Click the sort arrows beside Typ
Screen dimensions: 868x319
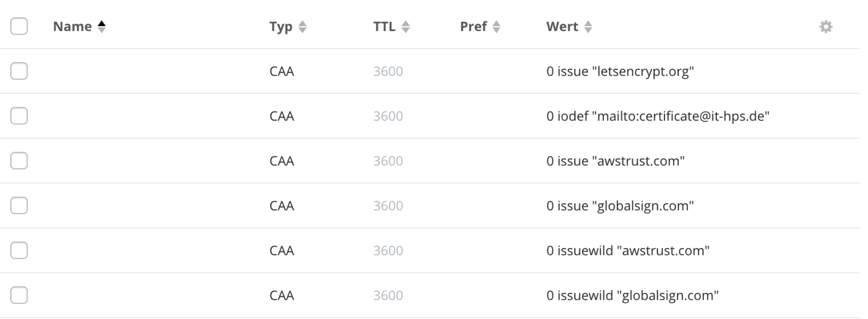click(x=303, y=27)
